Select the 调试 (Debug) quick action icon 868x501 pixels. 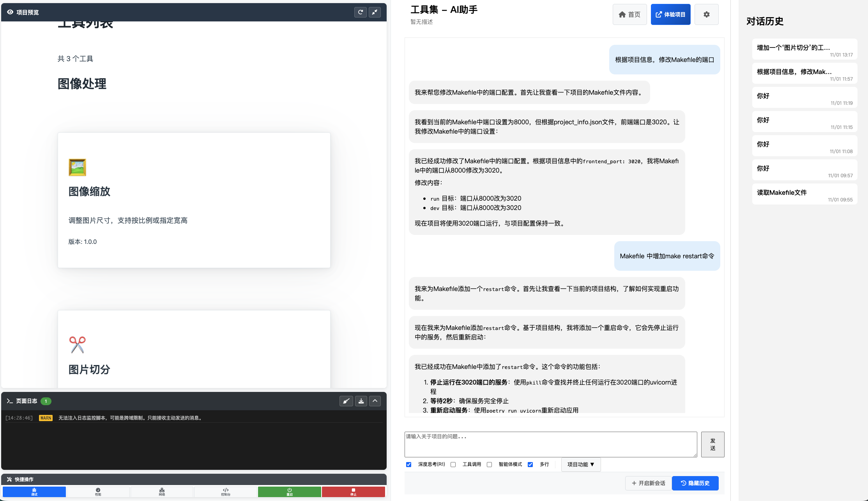point(34,492)
